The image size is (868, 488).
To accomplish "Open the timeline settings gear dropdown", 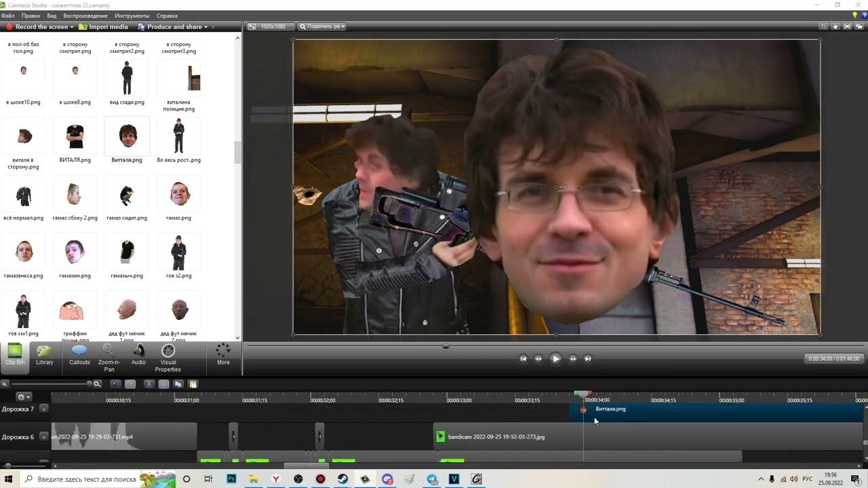I will 24,397.
